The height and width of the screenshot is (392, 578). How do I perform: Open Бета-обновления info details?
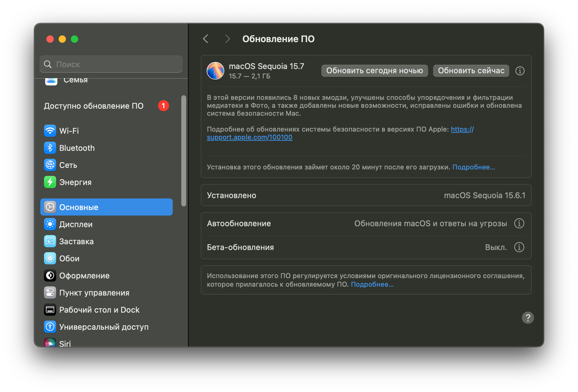click(x=519, y=247)
